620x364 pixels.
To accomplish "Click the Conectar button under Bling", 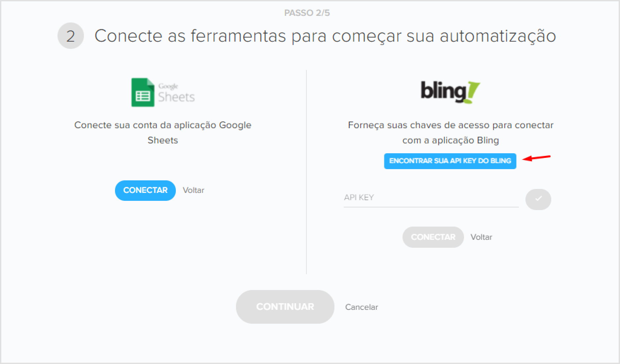I will pyautogui.click(x=433, y=237).
